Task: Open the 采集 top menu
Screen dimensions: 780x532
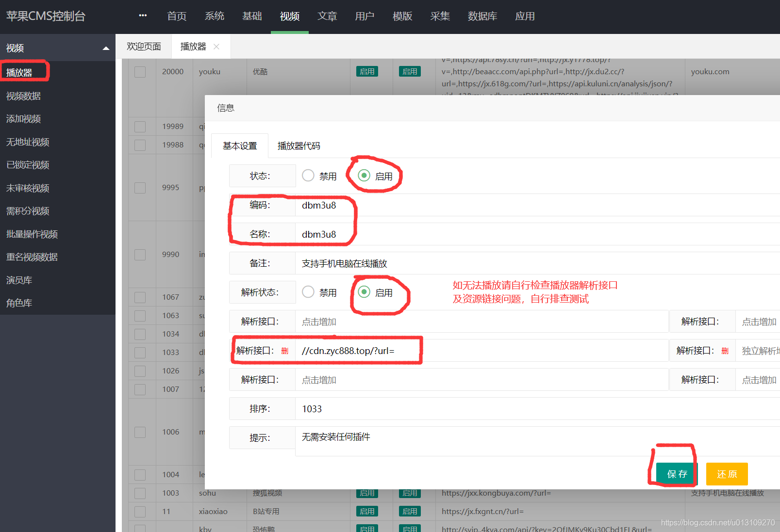Action: point(440,16)
